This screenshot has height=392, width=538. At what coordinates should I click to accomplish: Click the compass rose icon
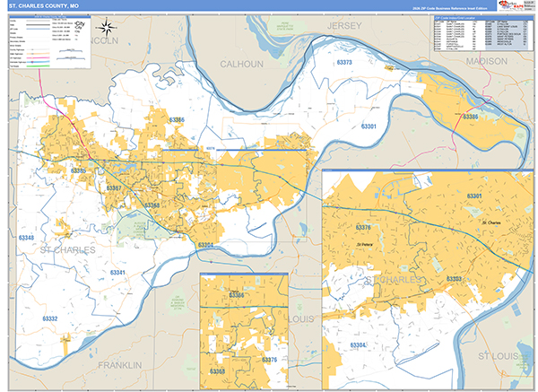click(107, 28)
